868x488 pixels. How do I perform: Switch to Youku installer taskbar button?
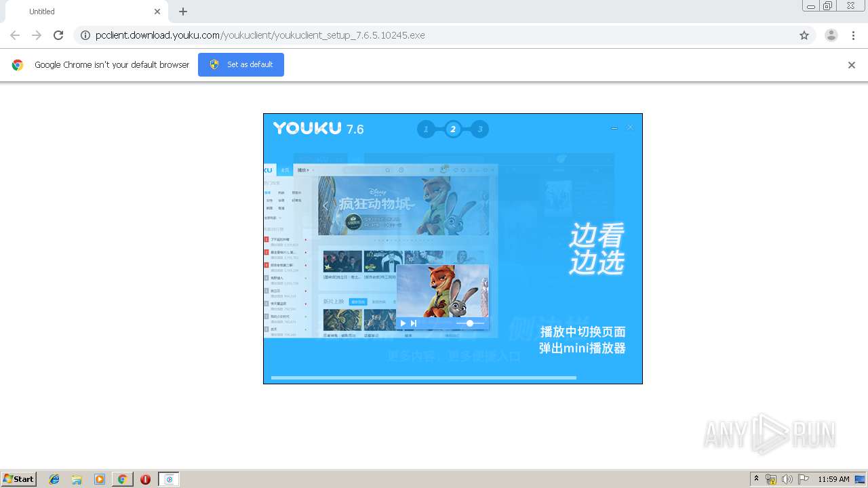169,479
